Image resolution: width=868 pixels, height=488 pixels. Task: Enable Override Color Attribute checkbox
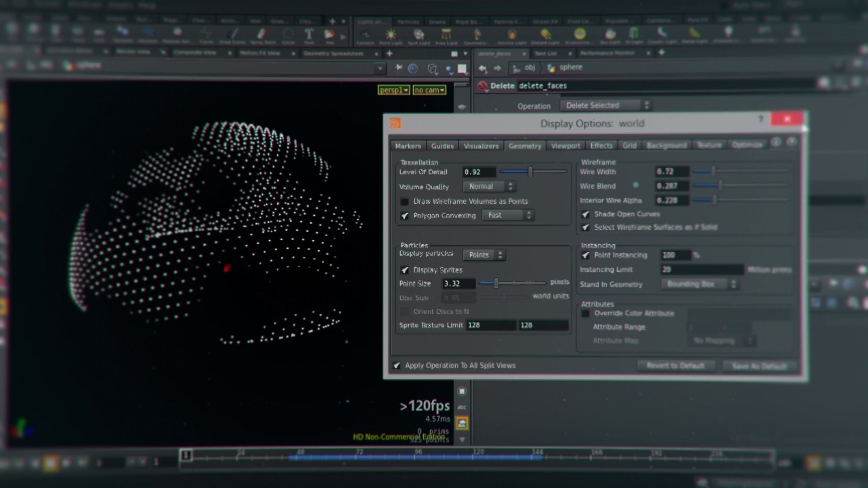(x=586, y=313)
